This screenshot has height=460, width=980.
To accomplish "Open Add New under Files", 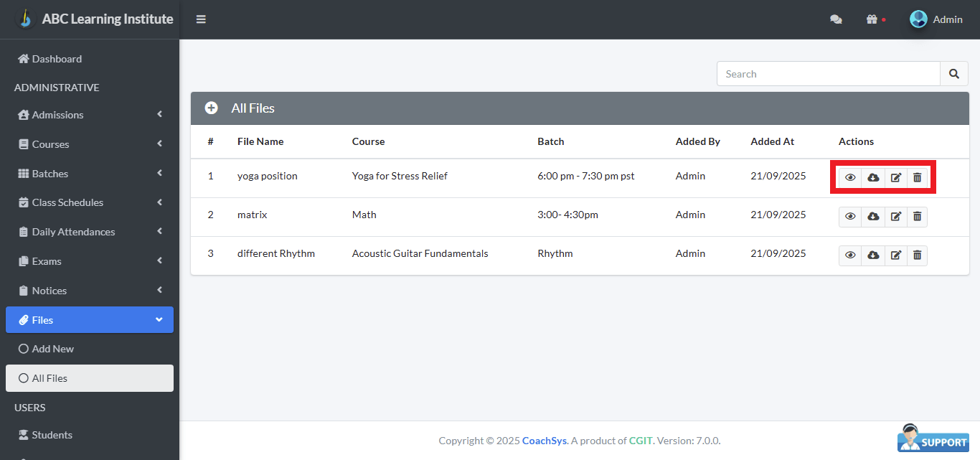I will [52, 349].
